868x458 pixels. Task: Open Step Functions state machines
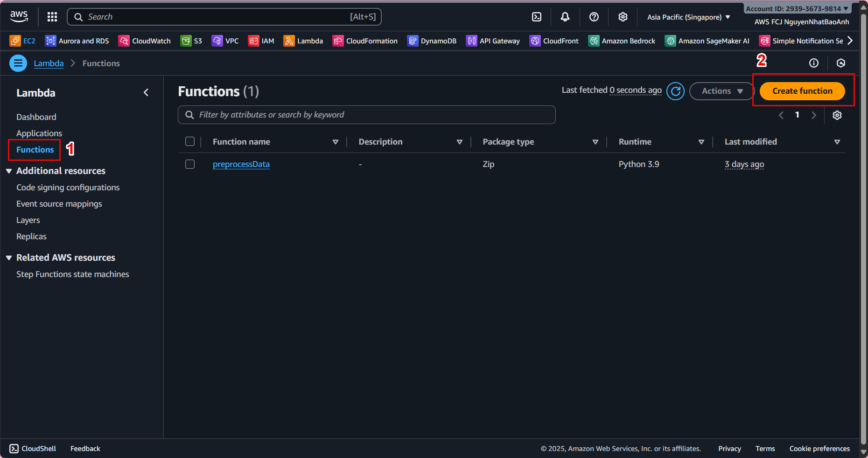73,274
